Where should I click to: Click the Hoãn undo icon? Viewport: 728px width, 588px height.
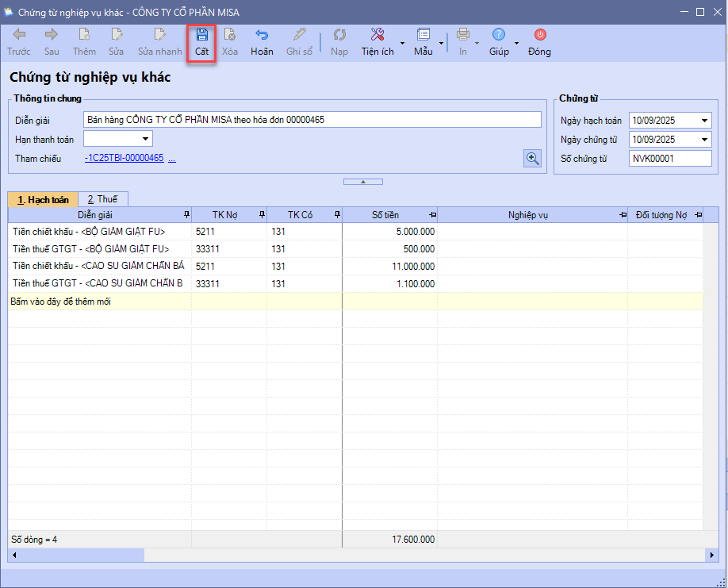262,35
